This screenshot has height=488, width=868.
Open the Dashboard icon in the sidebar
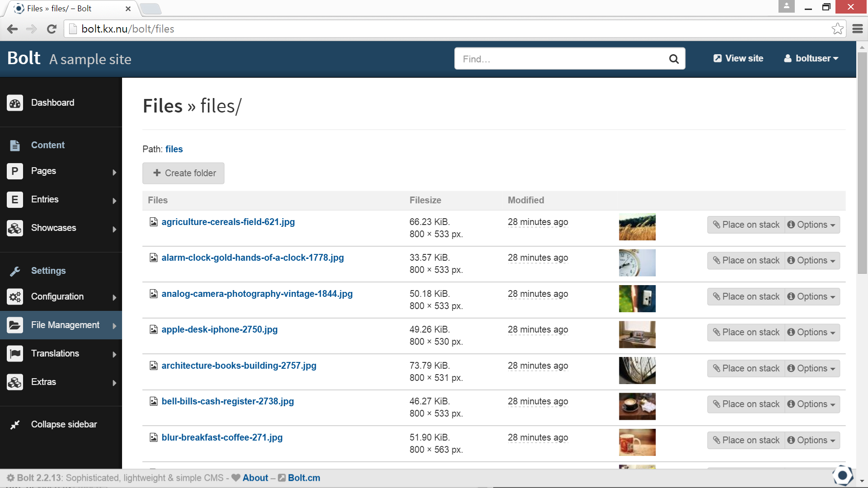[x=15, y=103]
